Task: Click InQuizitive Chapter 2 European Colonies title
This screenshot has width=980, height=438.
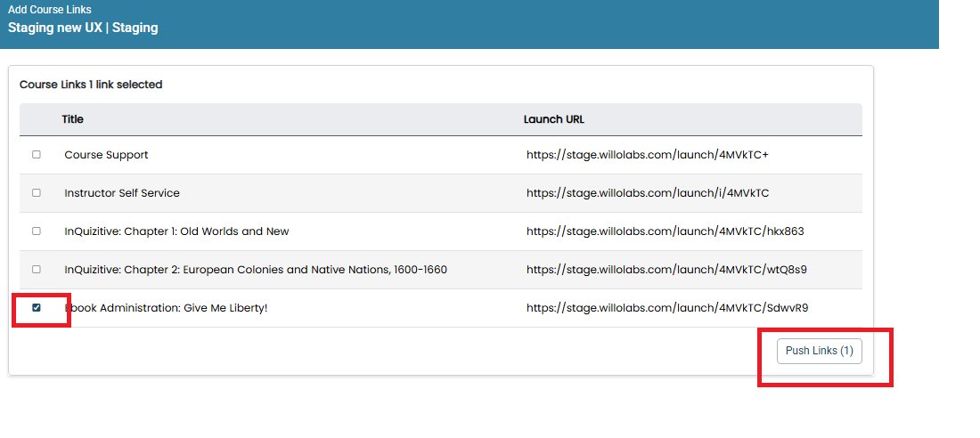Action: pos(256,269)
